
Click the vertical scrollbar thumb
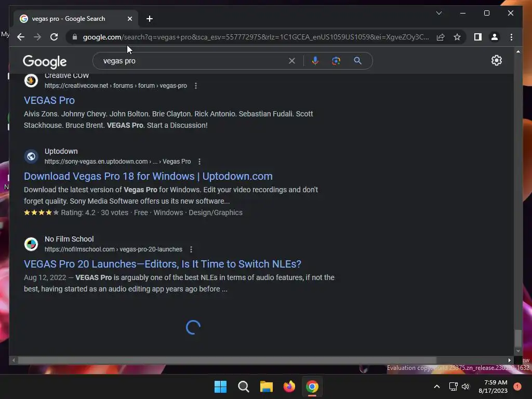(x=518, y=338)
